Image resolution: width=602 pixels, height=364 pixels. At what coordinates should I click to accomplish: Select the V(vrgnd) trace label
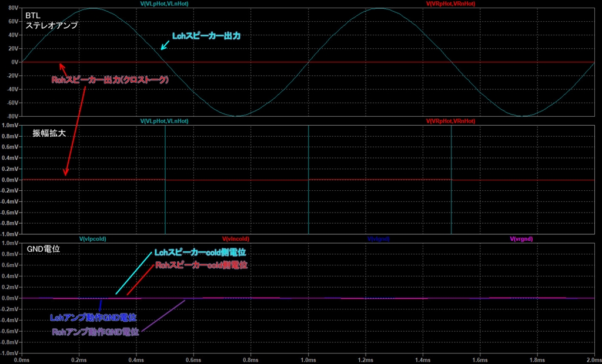point(521,239)
